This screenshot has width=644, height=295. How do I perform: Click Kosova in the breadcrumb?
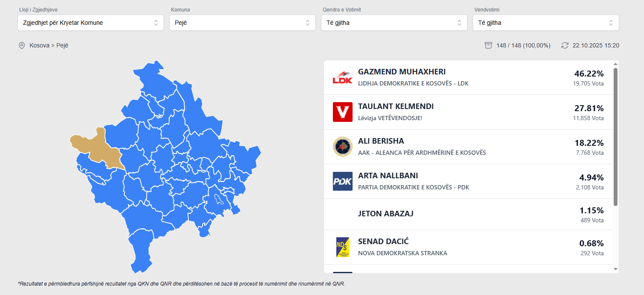39,45
